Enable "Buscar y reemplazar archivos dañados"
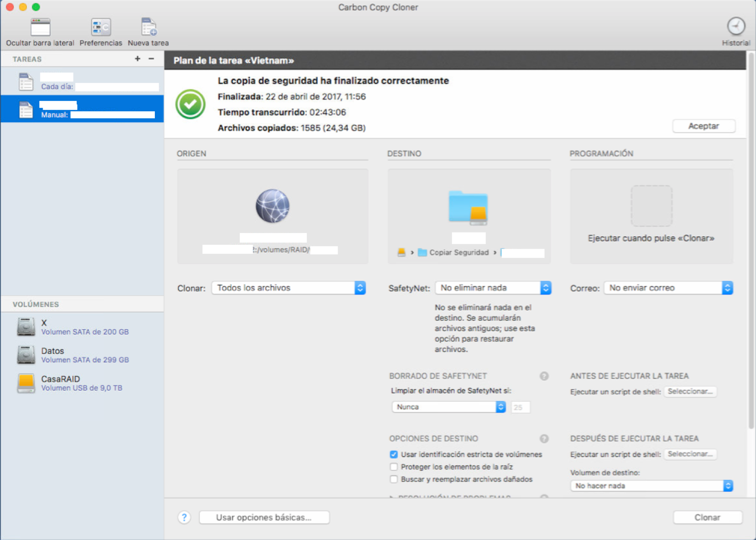 tap(394, 479)
